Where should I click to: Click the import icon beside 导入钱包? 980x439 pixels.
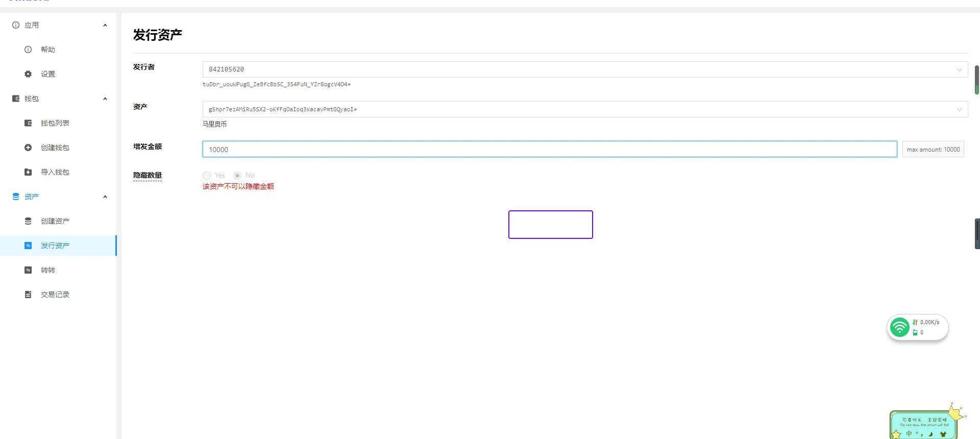coord(28,172)
